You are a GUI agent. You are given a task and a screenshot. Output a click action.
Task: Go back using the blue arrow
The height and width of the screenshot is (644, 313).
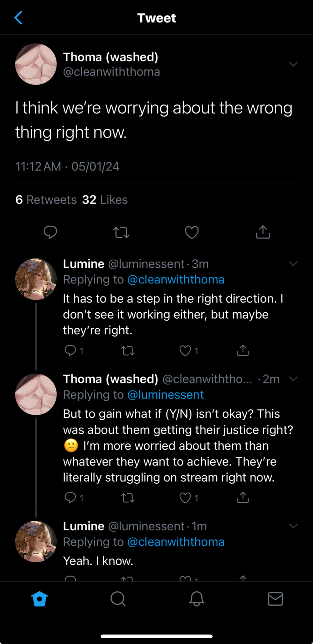[x=18, y=18]
